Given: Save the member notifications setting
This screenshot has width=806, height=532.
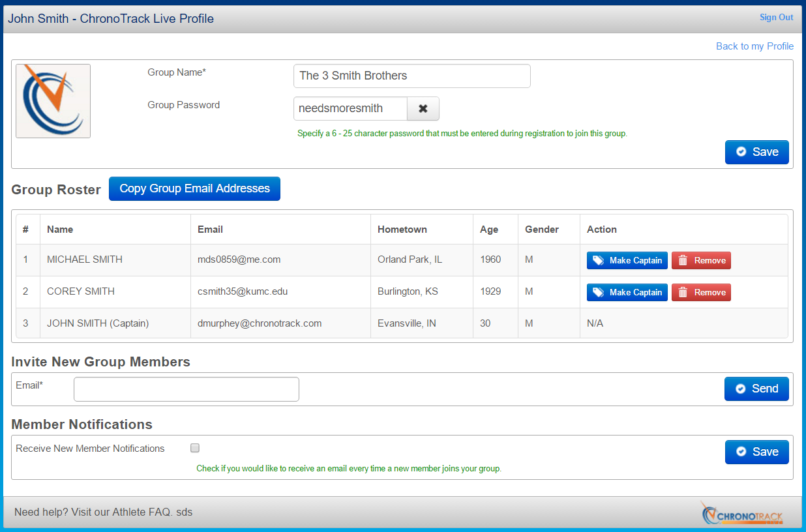Looking at the screenshot, I should click(757, 452).
